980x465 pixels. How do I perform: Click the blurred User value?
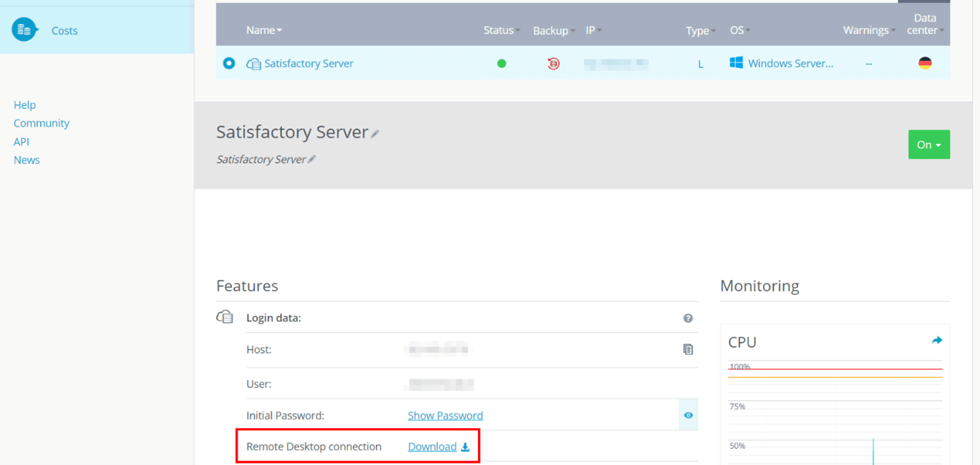coord(441,384)
